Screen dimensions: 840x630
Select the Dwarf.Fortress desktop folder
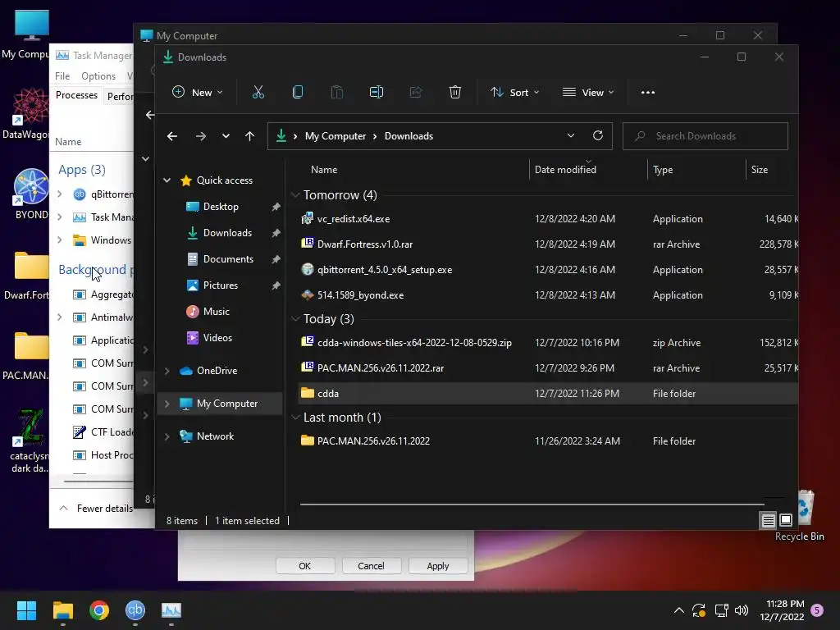[27, 276]
